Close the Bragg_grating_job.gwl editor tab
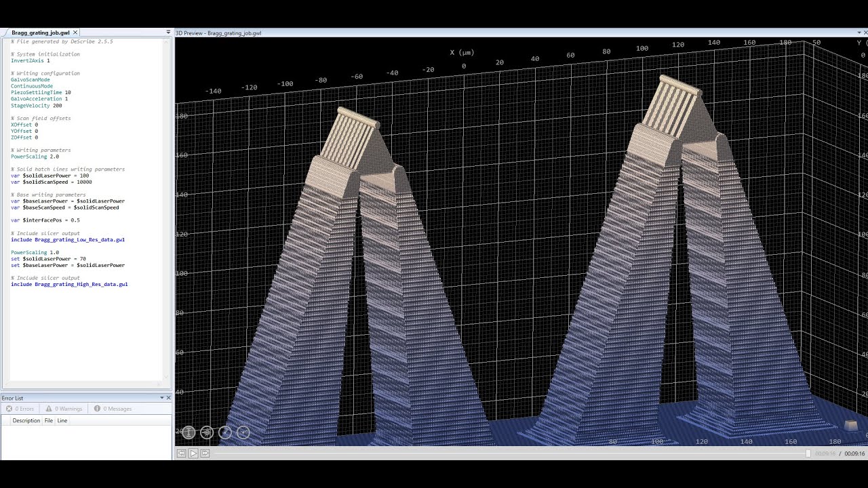 (x=76, y=33)
